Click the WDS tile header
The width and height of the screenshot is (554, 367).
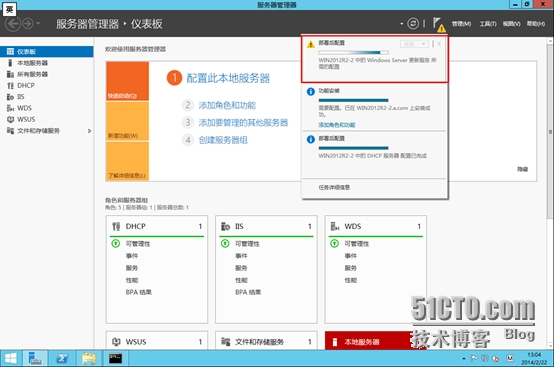coord(376,226)
